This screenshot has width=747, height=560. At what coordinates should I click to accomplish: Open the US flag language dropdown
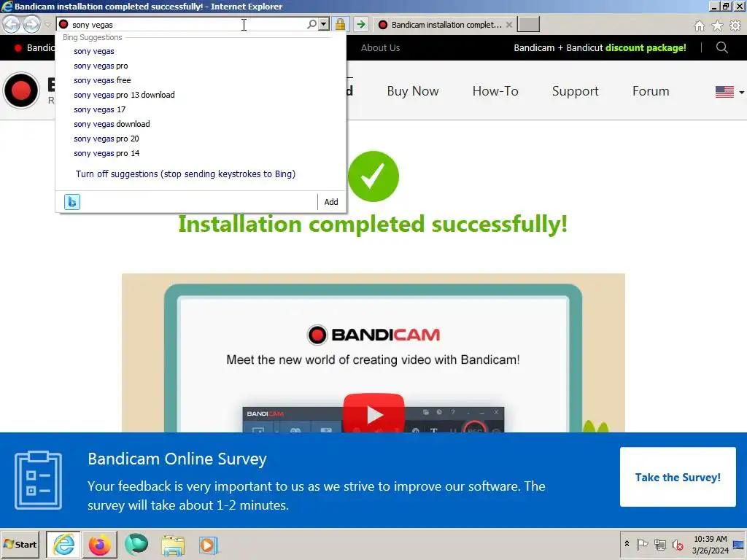(x=729, y=91)
